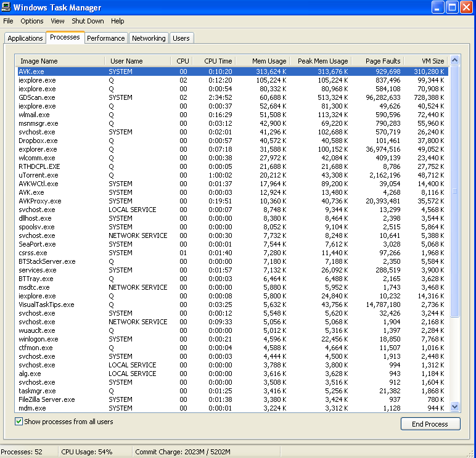Click the highlighted AVK.exe row

click(x=232, y=72)
